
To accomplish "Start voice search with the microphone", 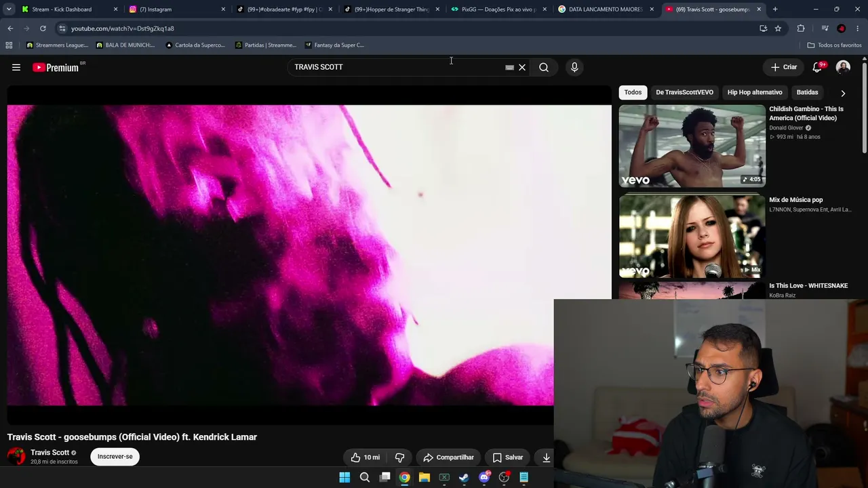I will click(574, 67).
